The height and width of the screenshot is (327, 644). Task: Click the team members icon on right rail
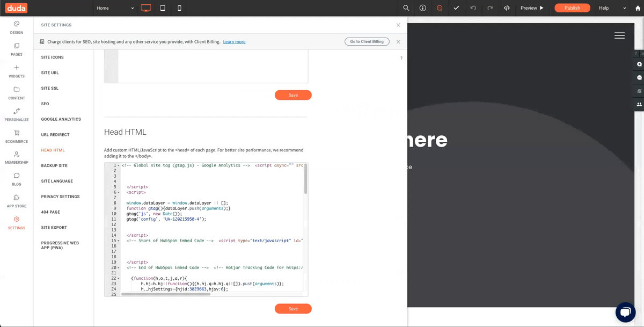pyautogui.click(x=639, y=105)
